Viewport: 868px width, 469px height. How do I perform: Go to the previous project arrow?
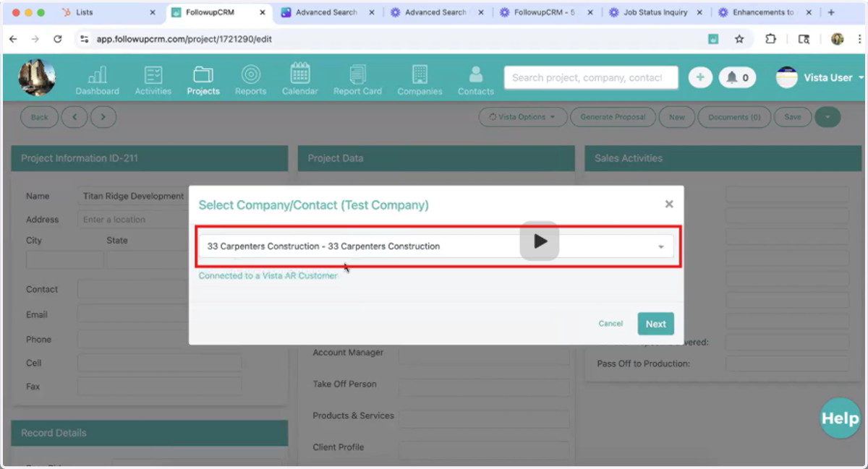tap(75, 117)
